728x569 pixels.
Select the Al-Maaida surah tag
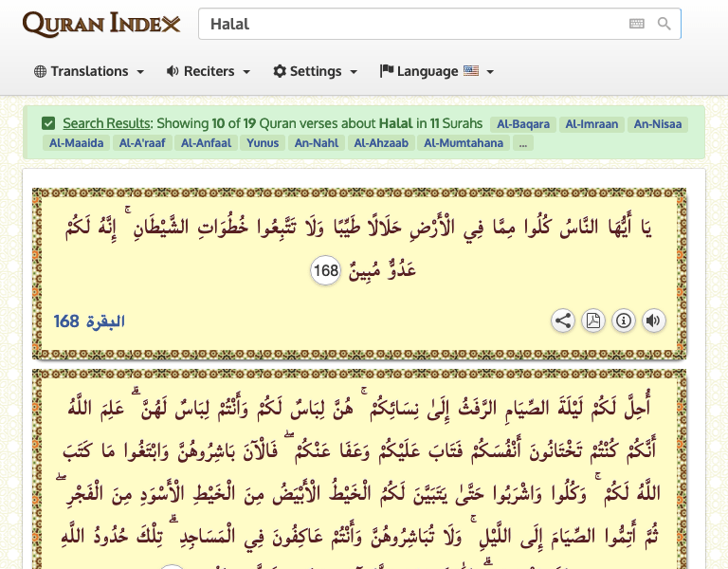[x=75, y=143]
